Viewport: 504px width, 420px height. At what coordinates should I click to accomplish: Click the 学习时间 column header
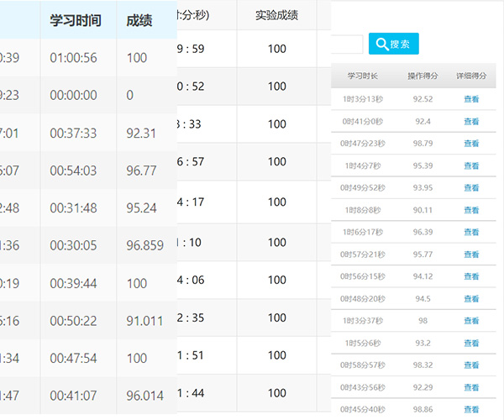tap(73, 19)
